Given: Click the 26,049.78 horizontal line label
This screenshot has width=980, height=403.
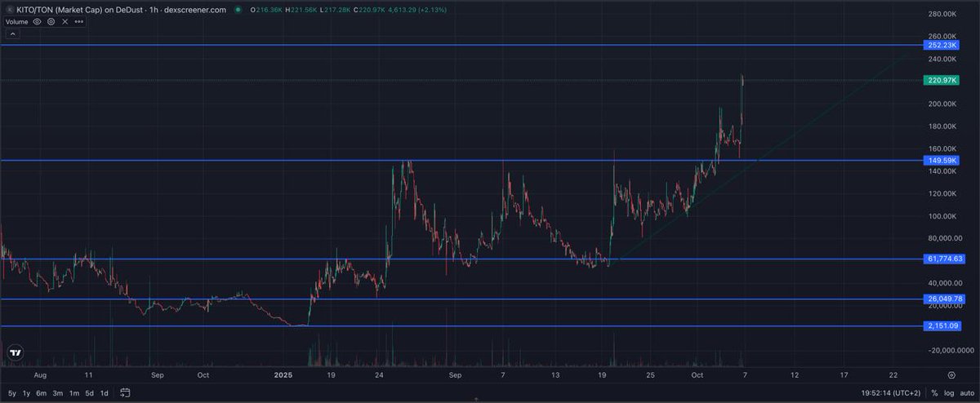Looking at the screenshot, I should tap(946, 299).
